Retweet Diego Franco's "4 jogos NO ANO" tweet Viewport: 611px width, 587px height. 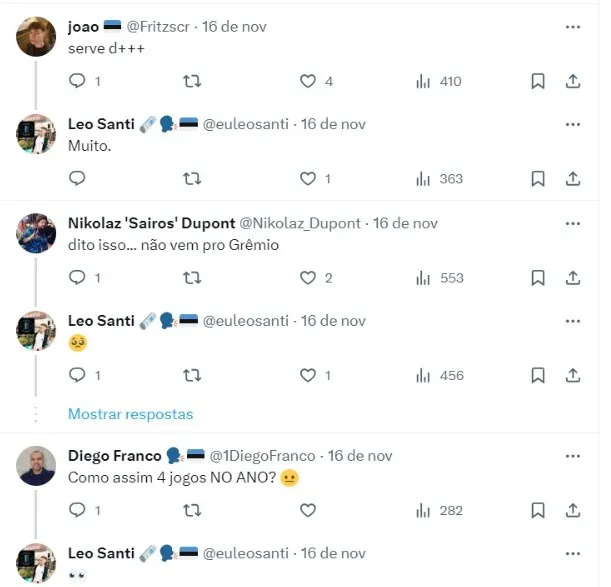[x=193, y=510]
